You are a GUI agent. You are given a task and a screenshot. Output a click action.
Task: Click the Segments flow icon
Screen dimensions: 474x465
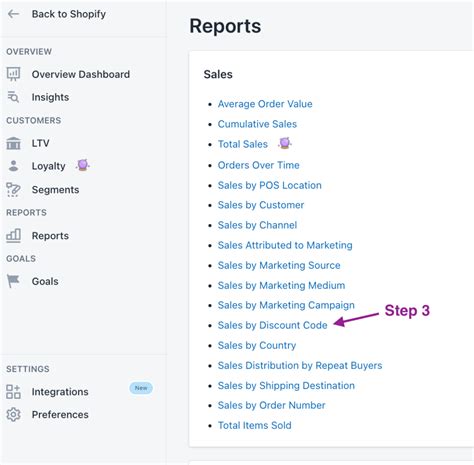[13, 190]
